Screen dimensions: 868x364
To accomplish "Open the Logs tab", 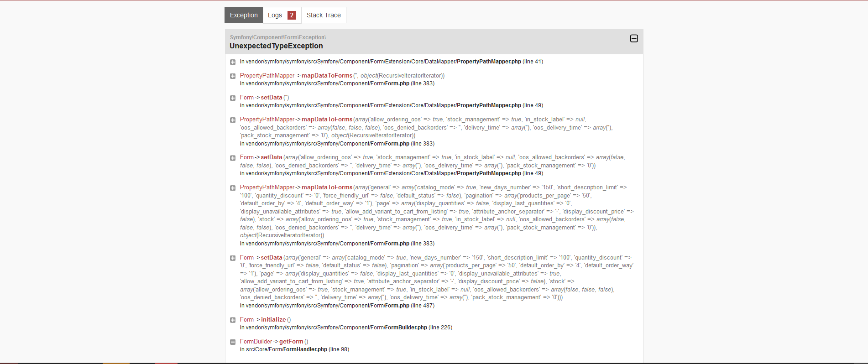I will pyautogui.click(x=282, y=15).
